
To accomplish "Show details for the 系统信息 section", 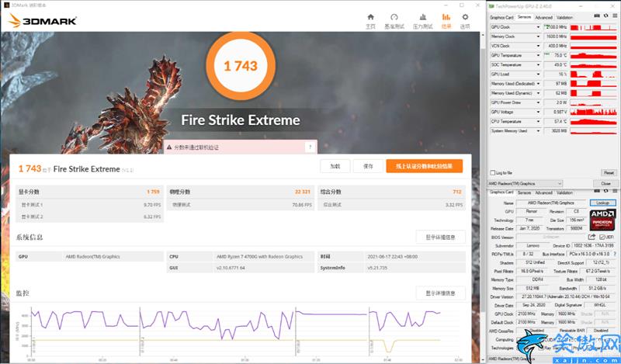I will point(440,237).
